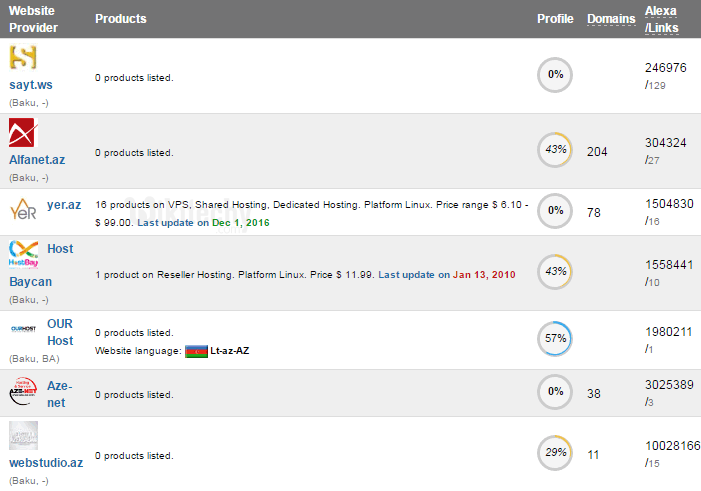Click Host Baycan 43% profile circle

(555, 272)
